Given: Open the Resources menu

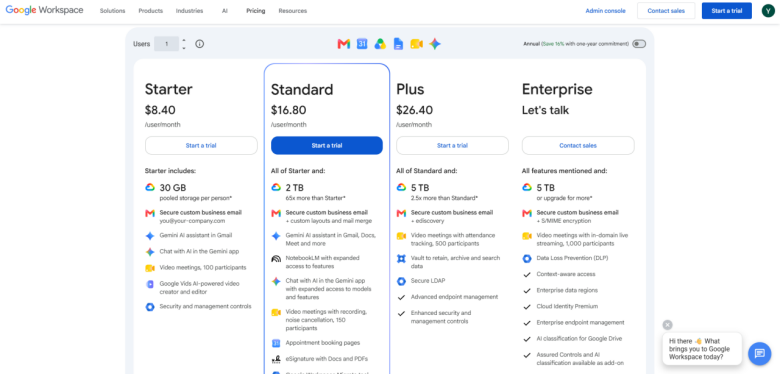Looking at the screenshot, I should click(292, 11).
